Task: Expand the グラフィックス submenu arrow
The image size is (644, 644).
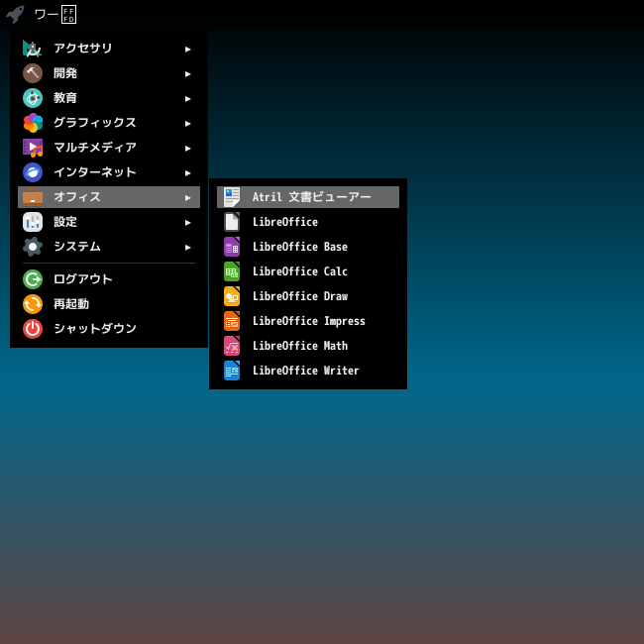Action: 187,123
